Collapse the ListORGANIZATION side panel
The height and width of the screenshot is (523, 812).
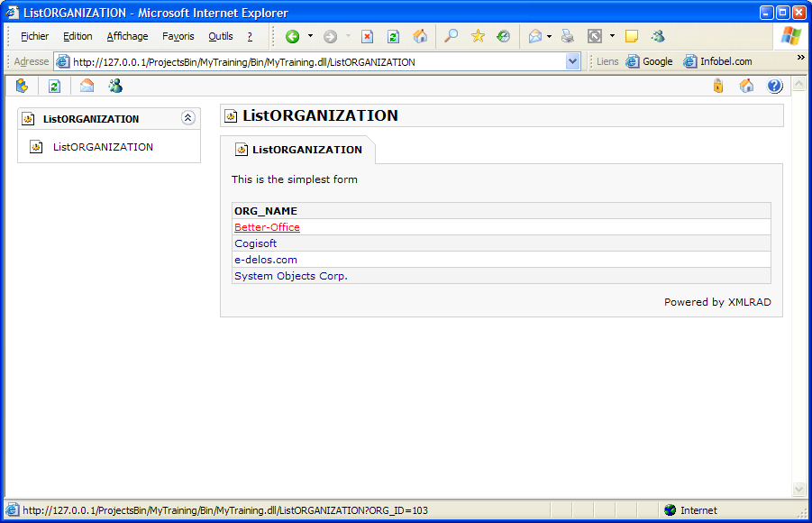coord(187,118)
